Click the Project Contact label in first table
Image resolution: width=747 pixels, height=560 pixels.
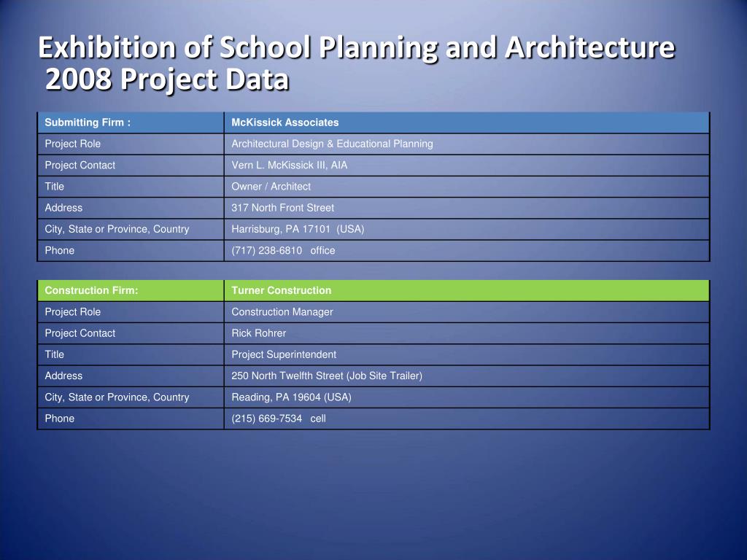[80, 166]
